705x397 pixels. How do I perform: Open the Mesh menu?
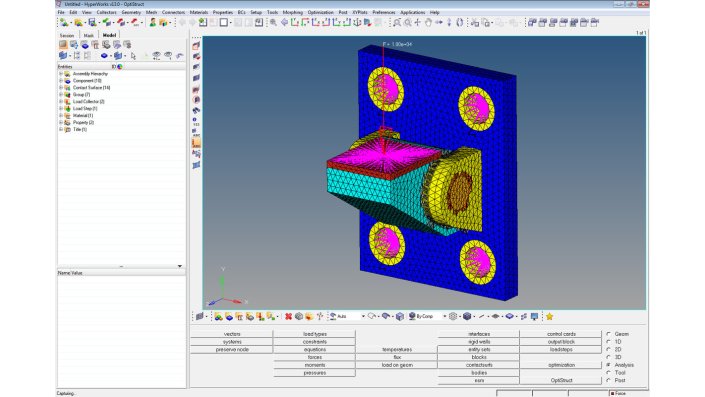[x=152, y=12]
